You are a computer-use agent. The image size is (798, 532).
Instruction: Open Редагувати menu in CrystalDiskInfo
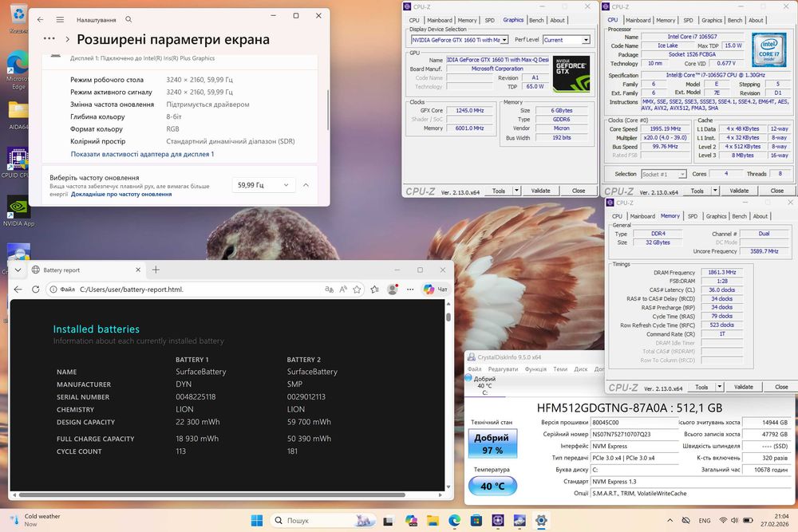coord(503,368)
